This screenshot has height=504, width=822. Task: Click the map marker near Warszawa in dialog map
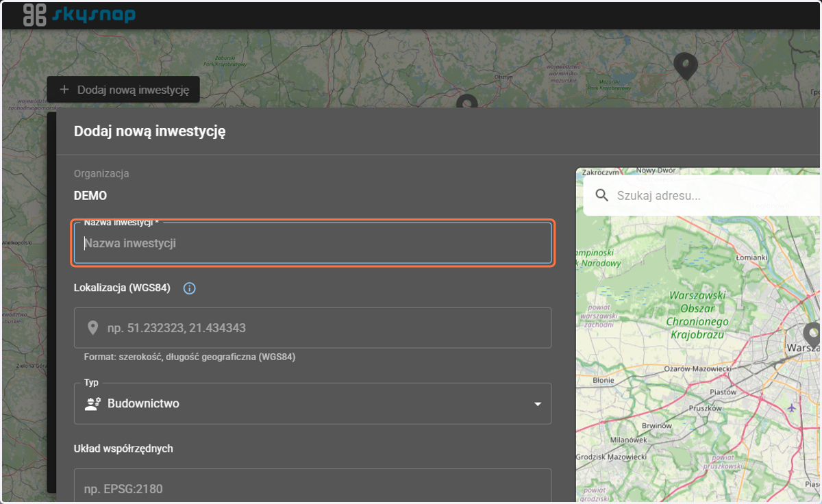click(x=812, y=336)
